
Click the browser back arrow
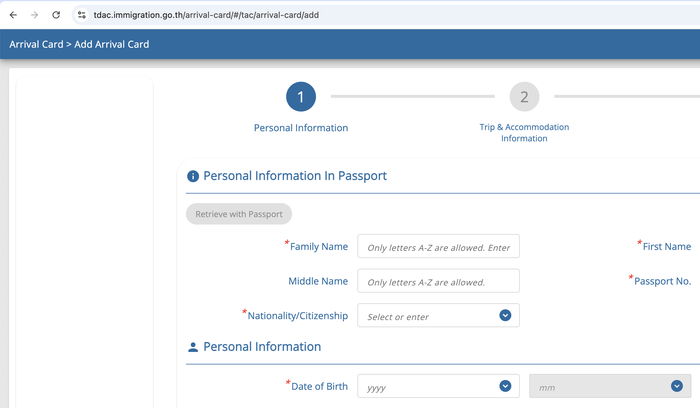[x=13, y=15]
